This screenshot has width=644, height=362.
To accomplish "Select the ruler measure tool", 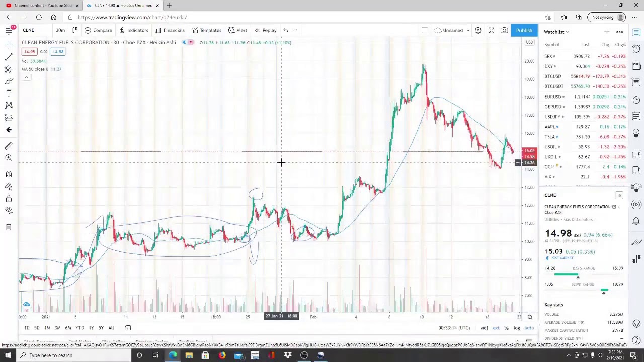I will [9, 146].
